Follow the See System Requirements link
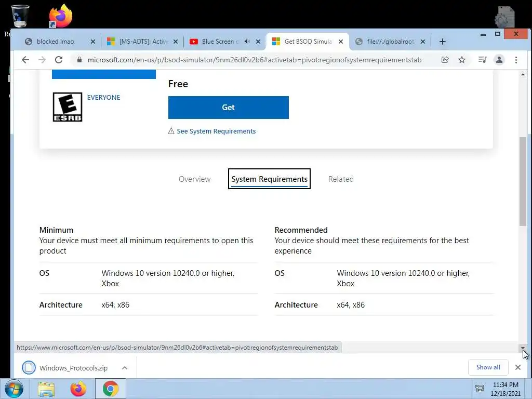 coord(216,131)
